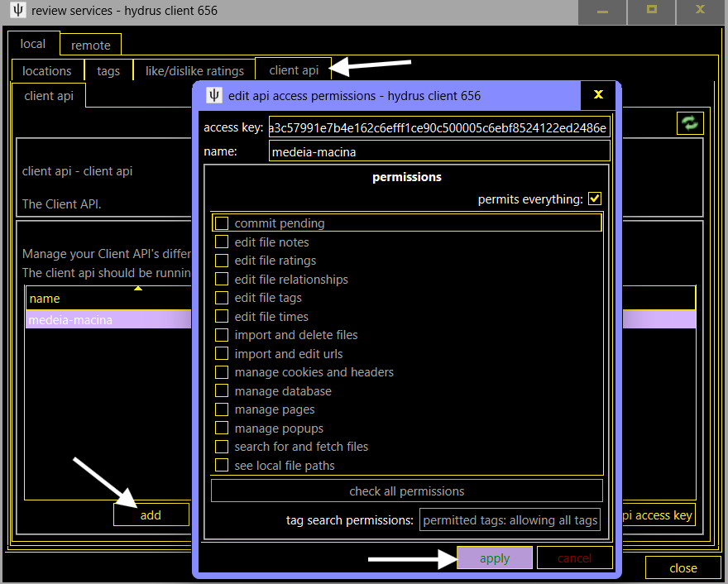Sort the list by name column header
The height and width of the screenshot is (584, 728).
[x=108, y=298]
